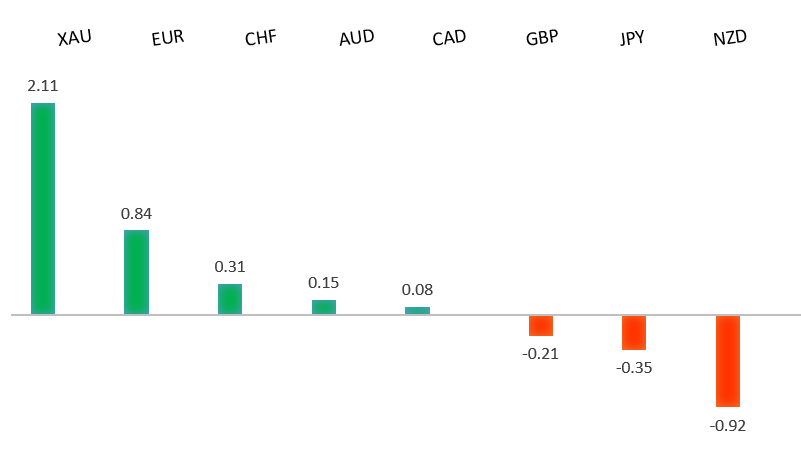Select the orange GBP bar

(x=541, y=326)
